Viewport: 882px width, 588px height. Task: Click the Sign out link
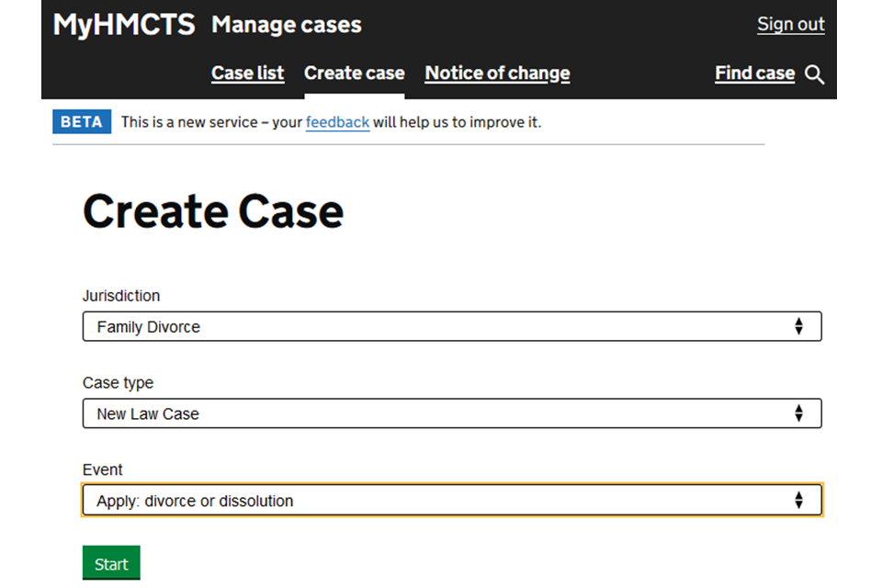[790, 25]
